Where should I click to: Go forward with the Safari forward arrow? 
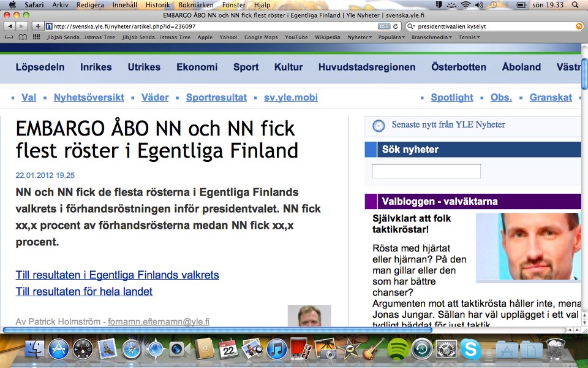[22, 26]
